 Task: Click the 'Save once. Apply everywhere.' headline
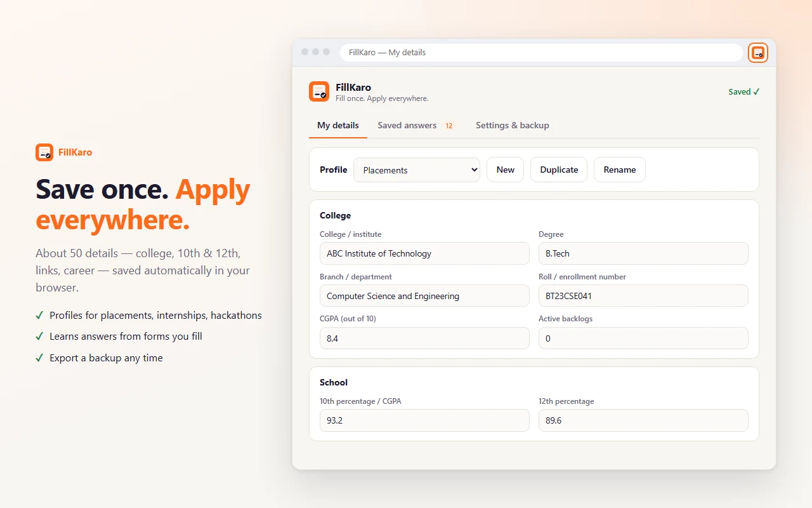(143, 204)
